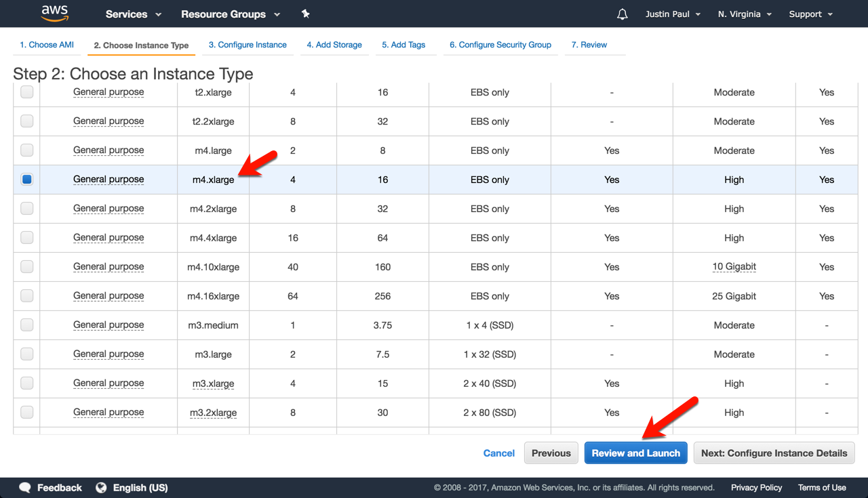Click the Feedback label in footer
Viewport: 868px width, 498px height.
click(x=60, y=487)
